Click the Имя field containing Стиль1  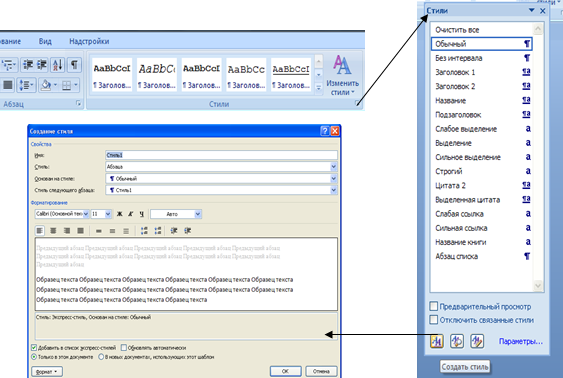point(221,155)
